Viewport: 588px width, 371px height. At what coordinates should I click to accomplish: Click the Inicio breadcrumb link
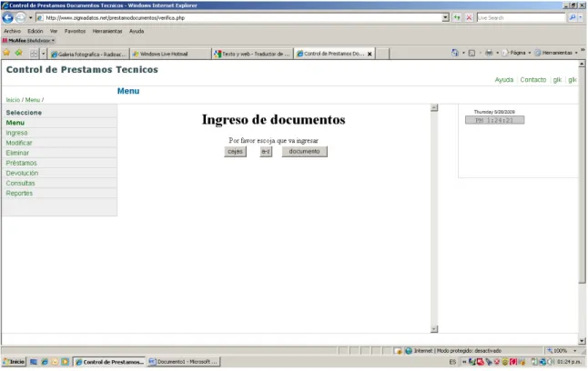click(13, 100)
